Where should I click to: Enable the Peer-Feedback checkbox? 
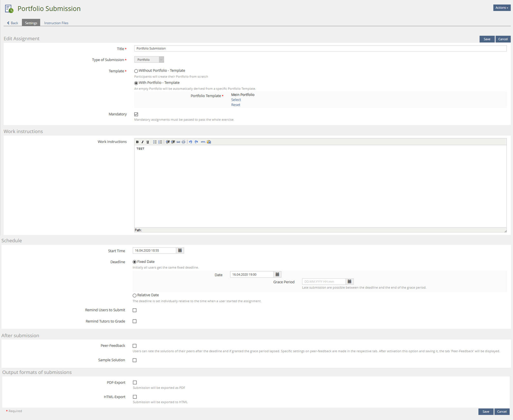(134, 346)
